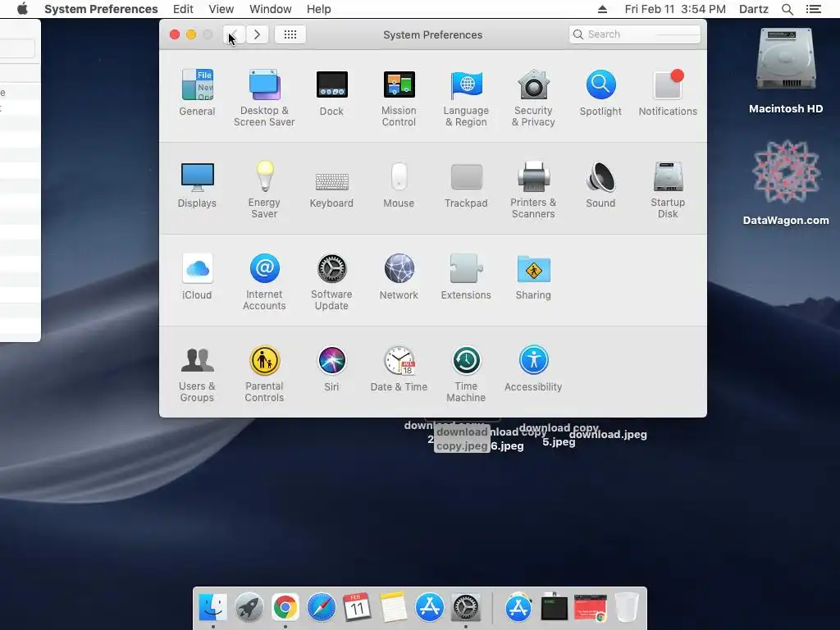840x630 pixels.
Task: Open the Apple menu
Action: 22,9
